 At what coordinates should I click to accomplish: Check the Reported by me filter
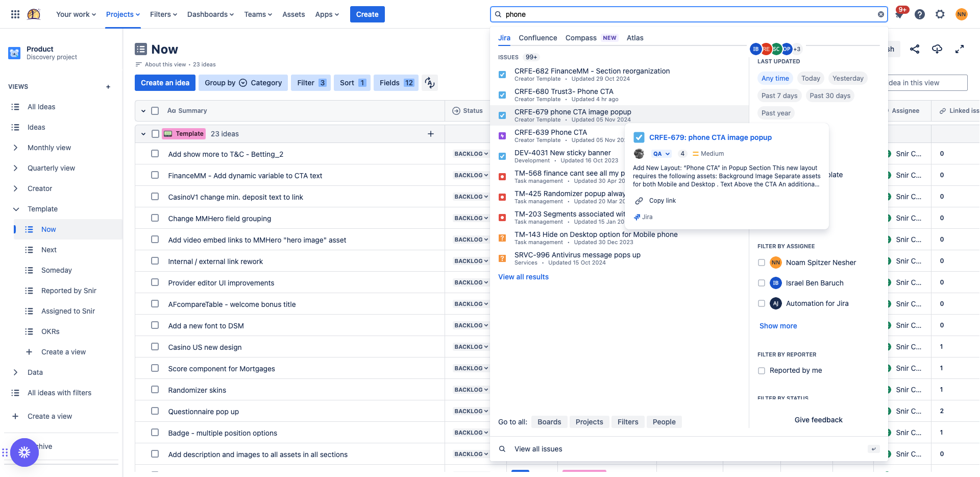point(762,371)
